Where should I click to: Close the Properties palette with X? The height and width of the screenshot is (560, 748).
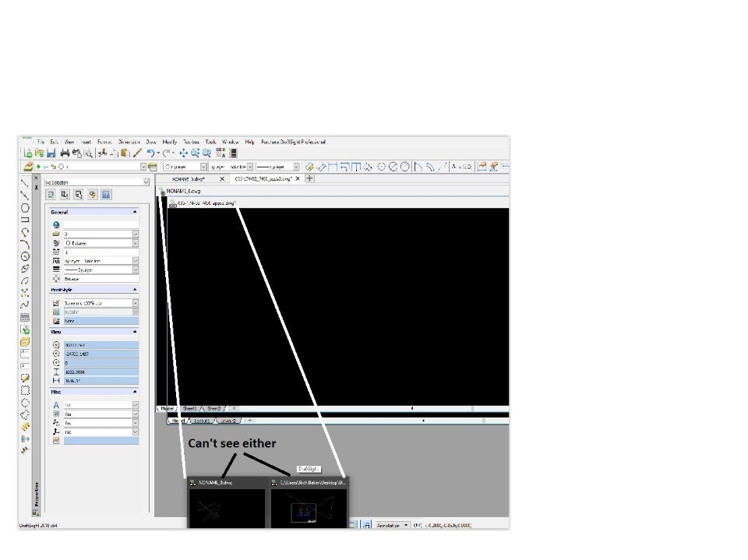pos(36,178)
